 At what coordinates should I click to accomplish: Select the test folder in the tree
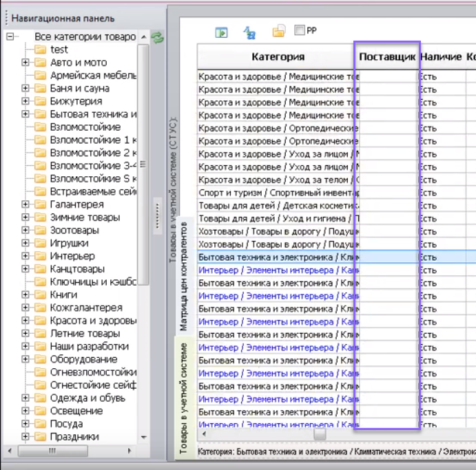(59, 50)
